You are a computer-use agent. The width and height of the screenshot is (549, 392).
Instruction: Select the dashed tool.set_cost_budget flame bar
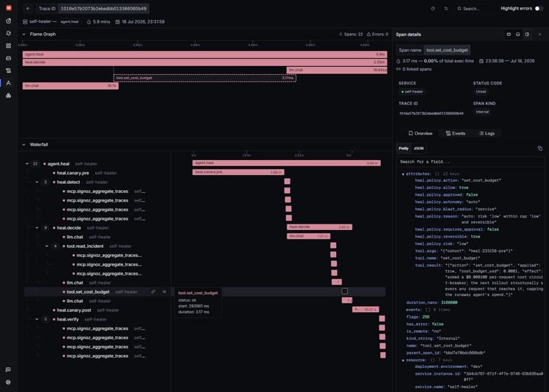205,78
